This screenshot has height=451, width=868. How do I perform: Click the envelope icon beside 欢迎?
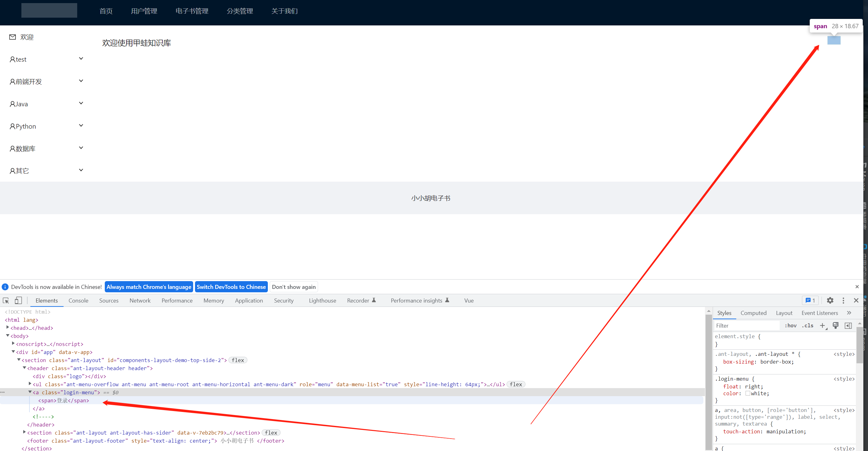pyautogui.click(x=12, y=37)
